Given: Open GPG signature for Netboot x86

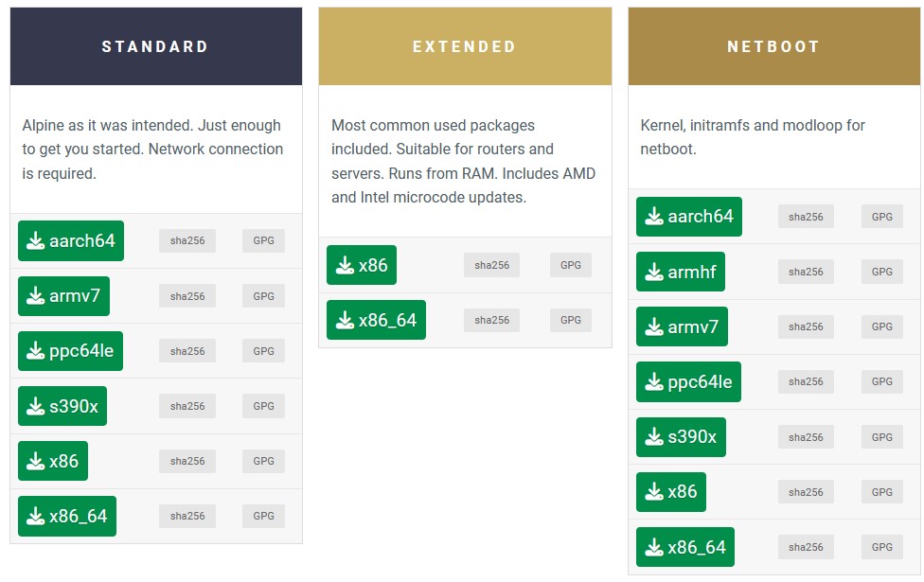Looking at the screenshot, I should coord(882,492).
